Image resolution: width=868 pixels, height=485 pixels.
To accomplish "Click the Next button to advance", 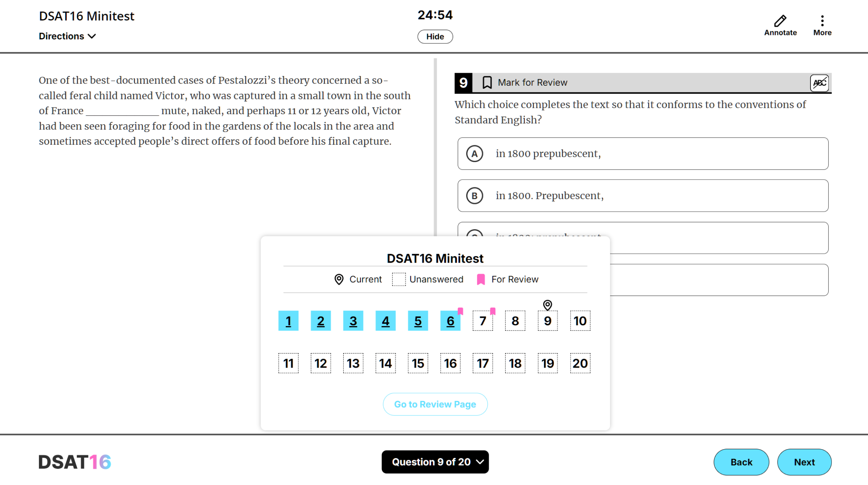I will [805, 462].
